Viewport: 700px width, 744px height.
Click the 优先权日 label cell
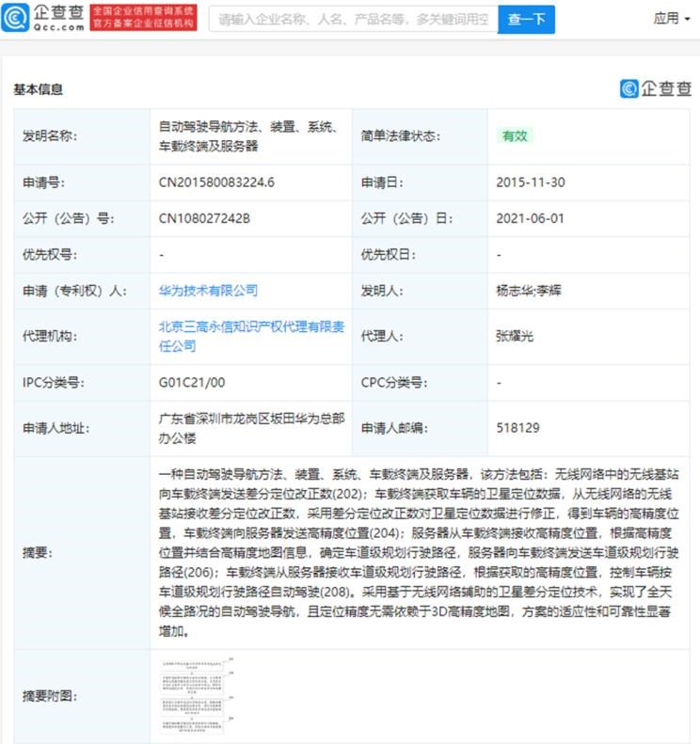tap(420, 255)
